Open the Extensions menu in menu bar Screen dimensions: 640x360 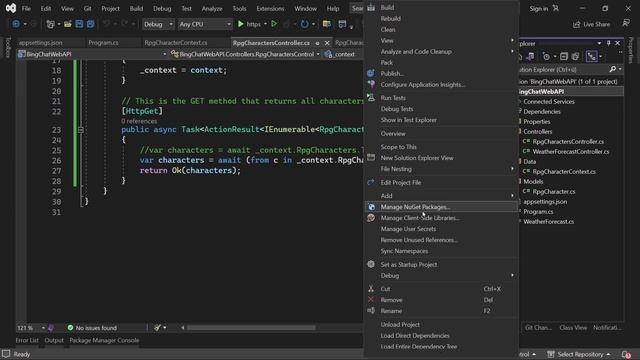pos(270,8)
